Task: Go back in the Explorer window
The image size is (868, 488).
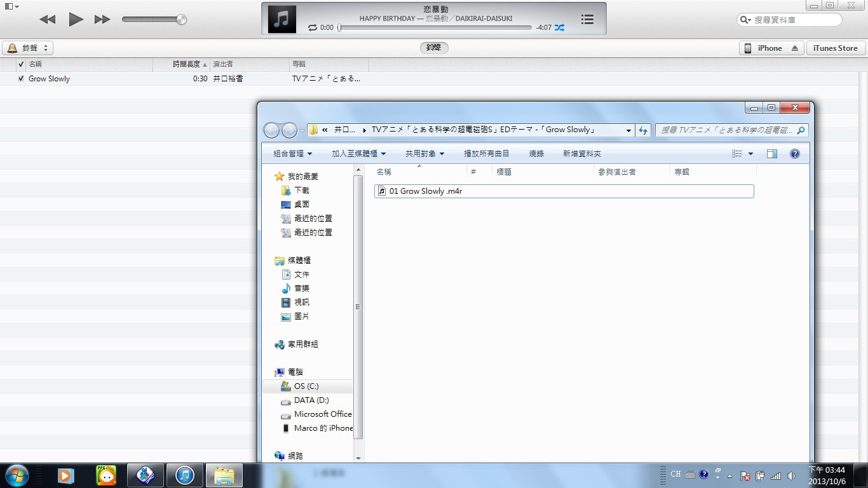Action: coord(272,130)
